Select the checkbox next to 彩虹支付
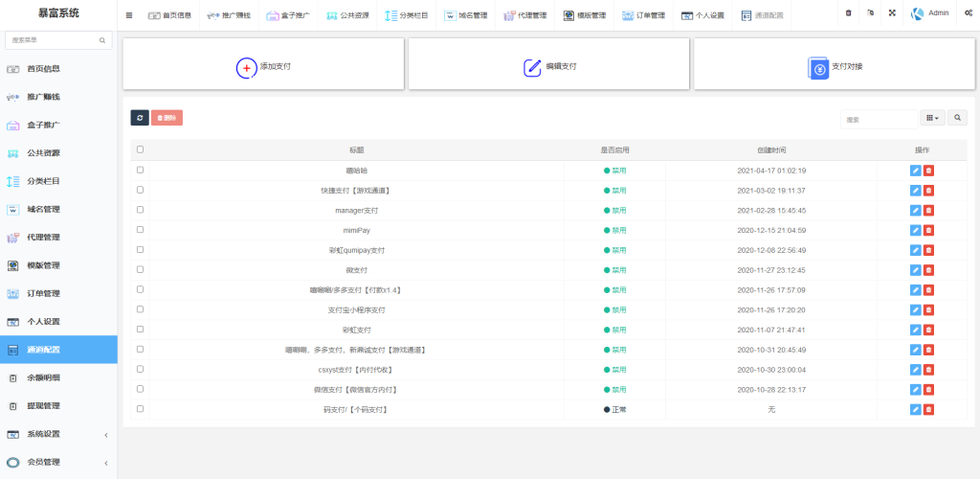This screenshot has height=479, width=980. [141, 330]
